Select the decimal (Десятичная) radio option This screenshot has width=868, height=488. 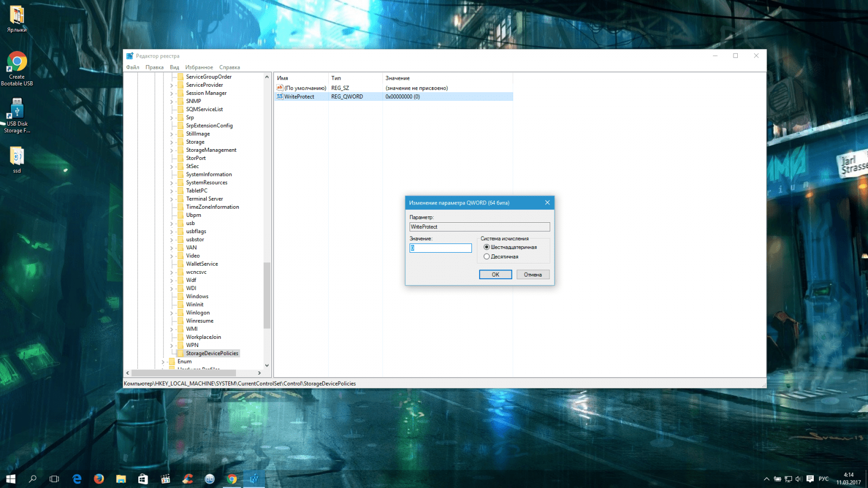click(487, 257)
